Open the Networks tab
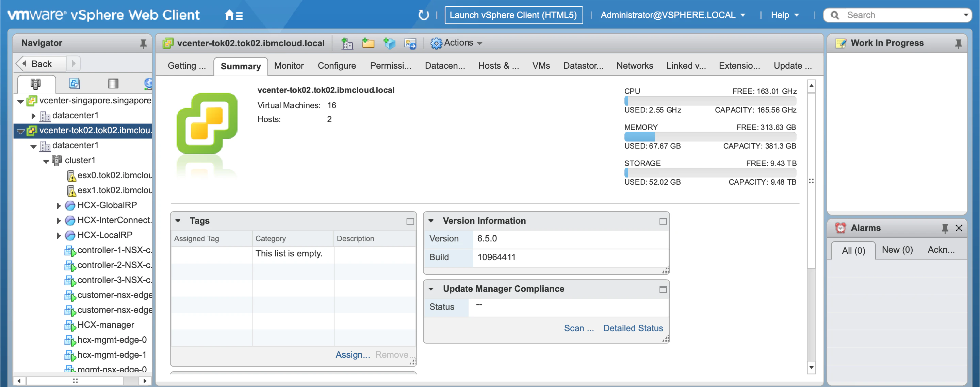The width and height of the screenshot is (980, 387). point(635,66)
